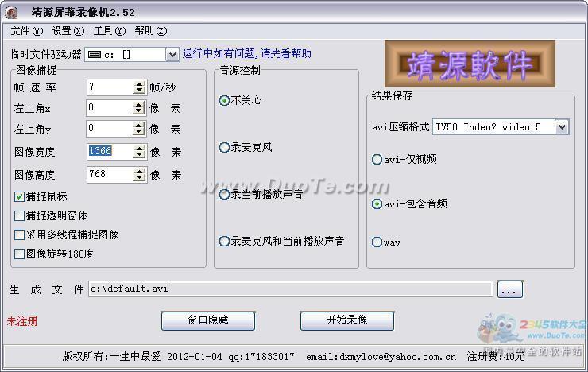Select the 录麦克风 radio option
Image resolution: width=588 pixels, height=372 pixels.
tap(224, 147)
